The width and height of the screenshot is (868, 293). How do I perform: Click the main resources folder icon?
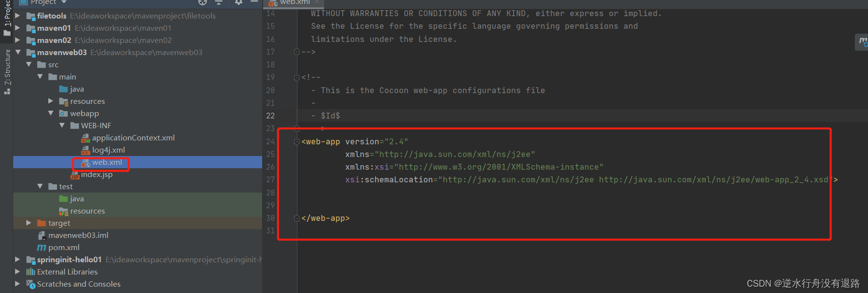point(63,101)
